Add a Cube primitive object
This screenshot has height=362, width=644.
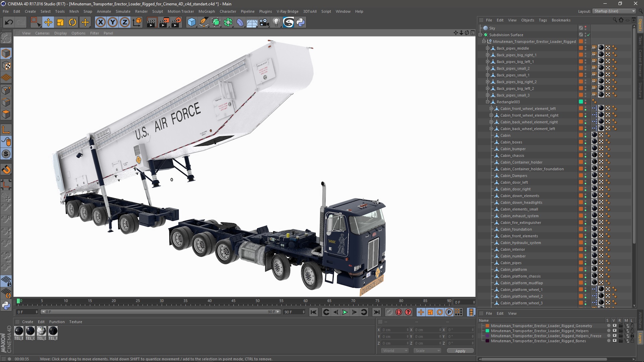tap(192, 22)
